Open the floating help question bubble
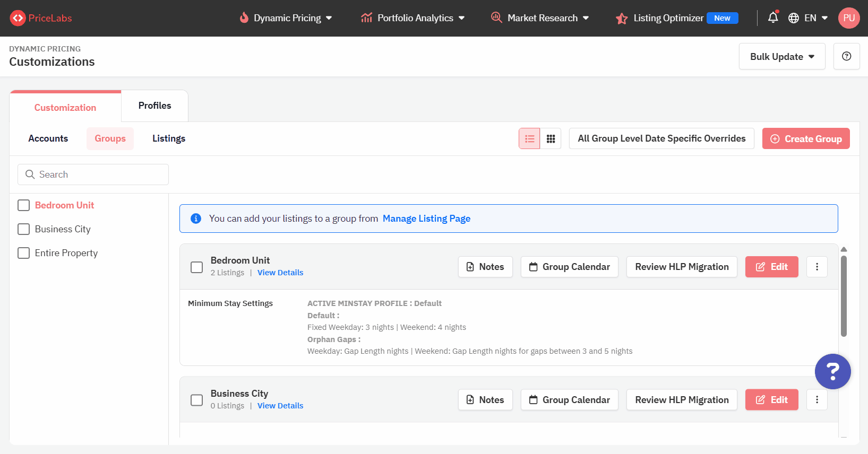The width and height of the screenshot is (868, 454). (x=832, y=371)
